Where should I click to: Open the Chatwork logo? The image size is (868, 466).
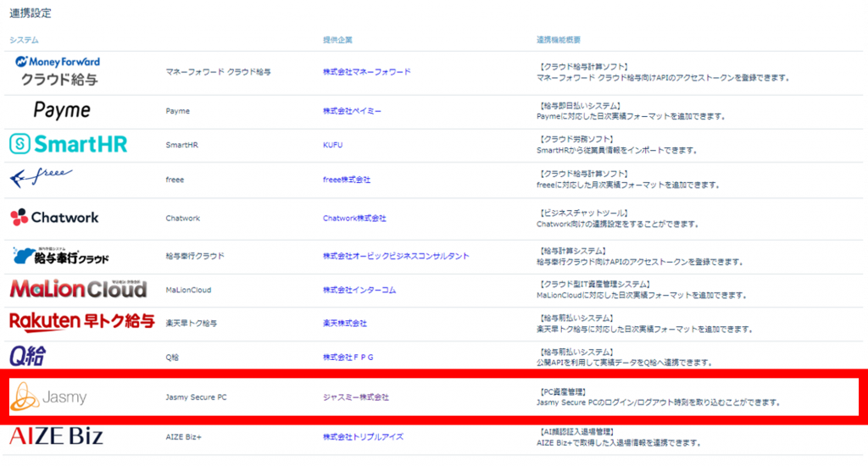[x=54, y=218]
